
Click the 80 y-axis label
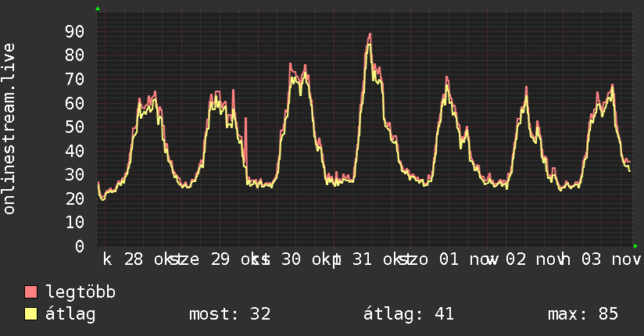74,55
